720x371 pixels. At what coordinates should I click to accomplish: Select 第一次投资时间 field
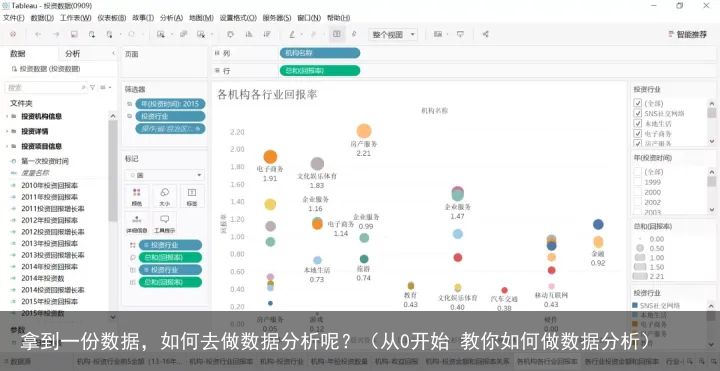[x=45, y=162]
